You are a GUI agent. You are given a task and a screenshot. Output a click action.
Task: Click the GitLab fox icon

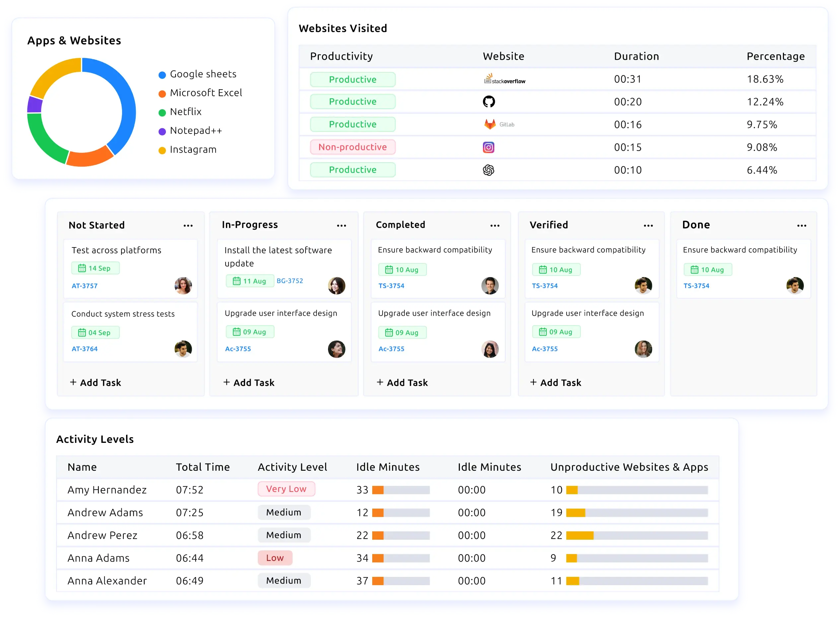490,124
